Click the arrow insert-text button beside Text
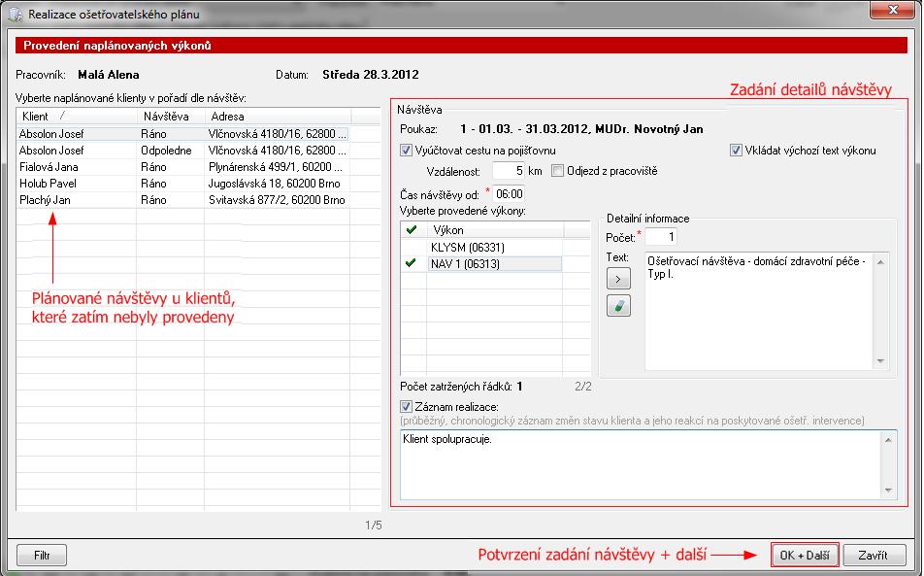This screenshot has width=924, height=576. coord(618,279)
